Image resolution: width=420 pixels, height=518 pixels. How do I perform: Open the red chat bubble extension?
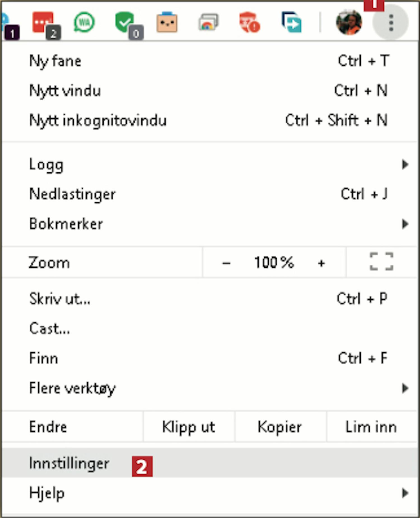[43, 22]
